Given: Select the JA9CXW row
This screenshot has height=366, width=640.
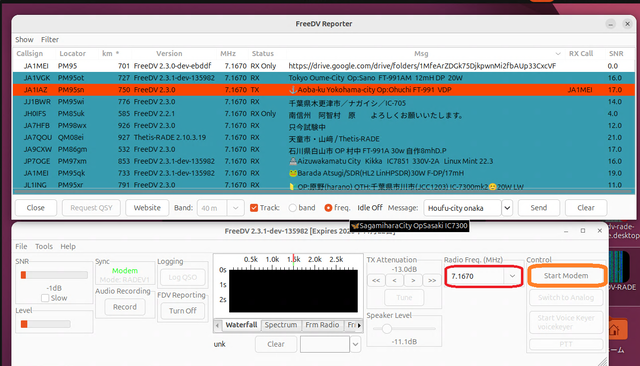Looking at the screenshot, I should (324, 149).
